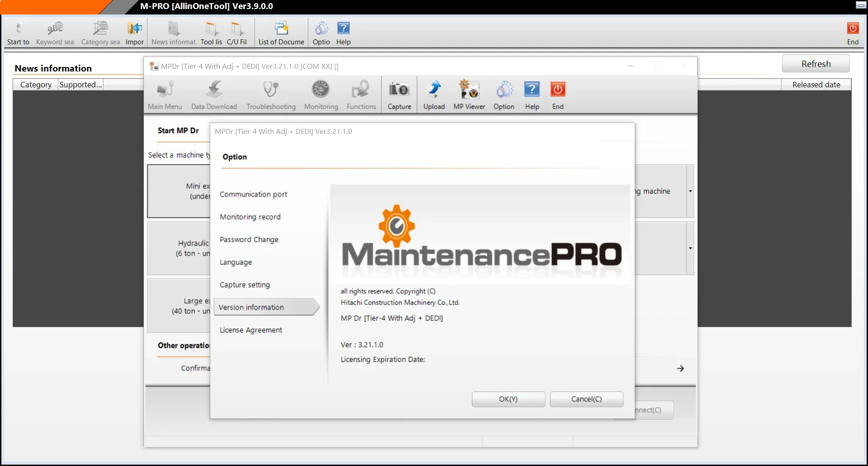The width and height of the screenshot is (868, 466).
Task: Select the Data Download tool
Action: (x=214, y=95)
